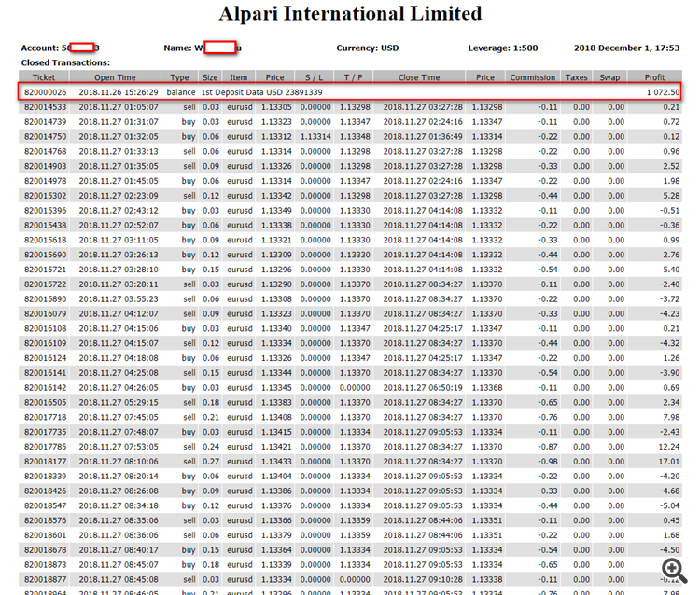Click the balance profit value 1 072.50

663,92
